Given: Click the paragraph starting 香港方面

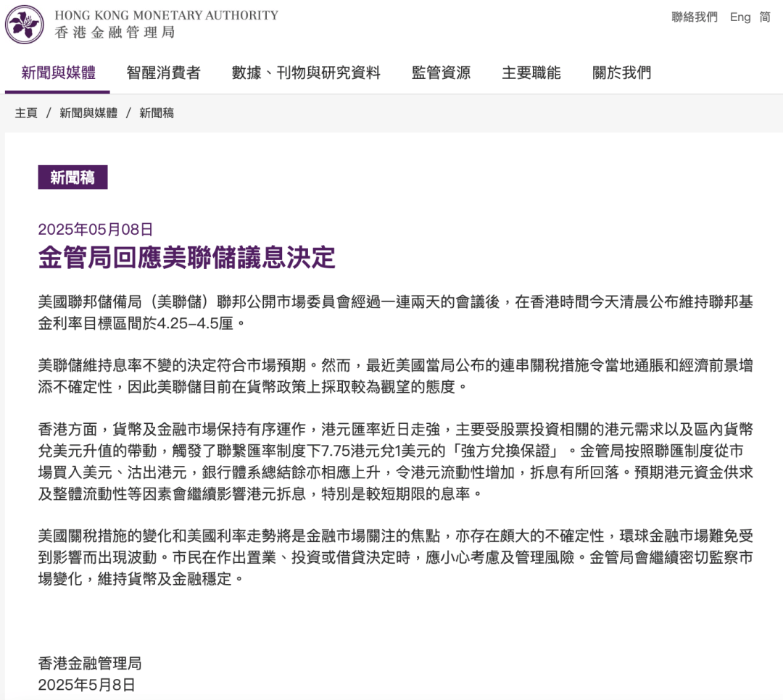Looking at the screenshot, I should tap(396, 462).
